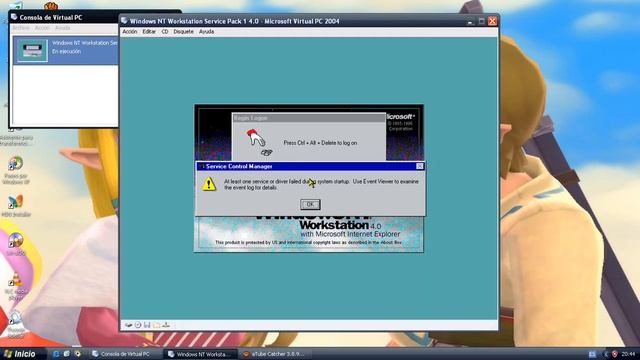Click the Virtual PC icon in Consola title bar
640x360 pixels.
pos(14,17)
